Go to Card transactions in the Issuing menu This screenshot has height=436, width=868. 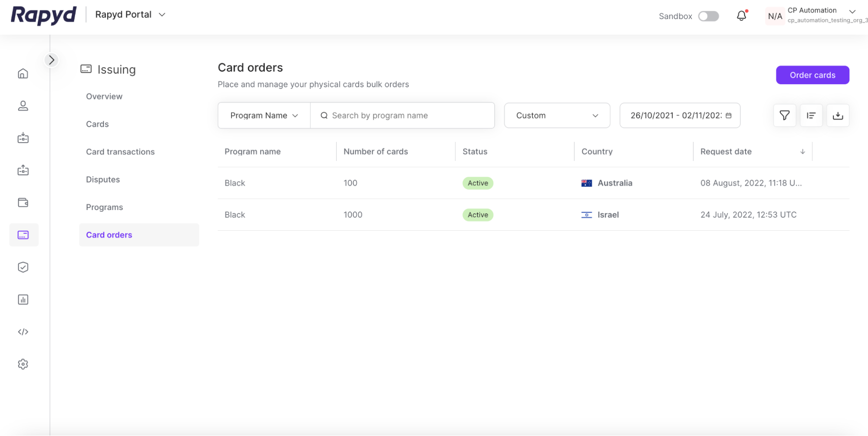point(120,152)
